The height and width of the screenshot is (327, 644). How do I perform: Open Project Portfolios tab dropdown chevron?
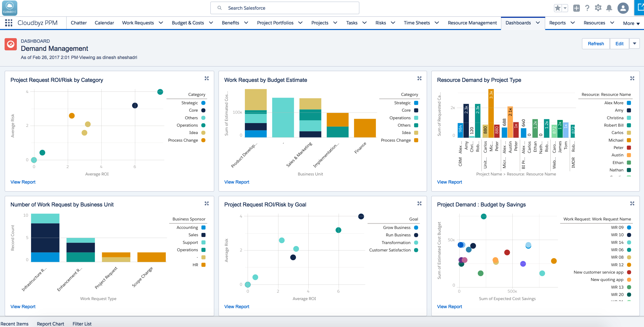(300, 23)
